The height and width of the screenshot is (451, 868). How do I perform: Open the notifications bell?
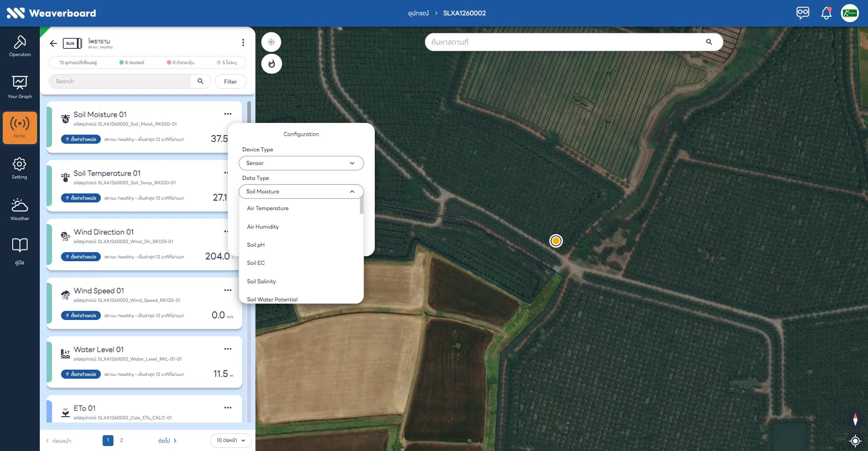coord(826,13)
